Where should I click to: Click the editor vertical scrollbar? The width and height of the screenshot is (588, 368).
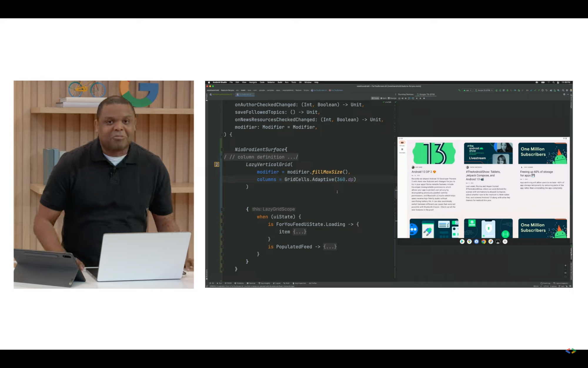pyautogui.click(x=396, y=193)
